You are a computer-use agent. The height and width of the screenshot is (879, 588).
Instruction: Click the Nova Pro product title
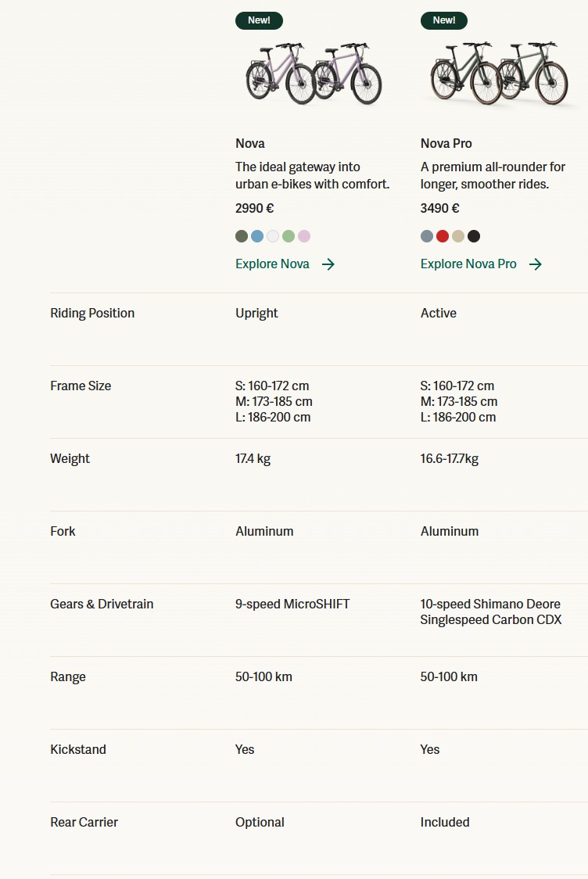[446, 143]
